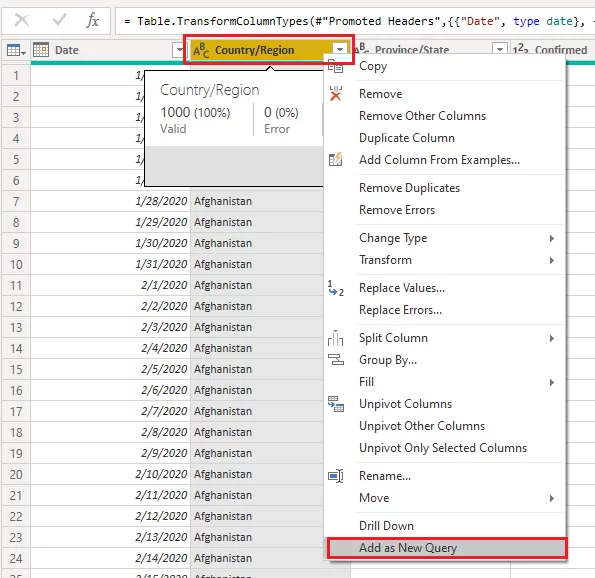Screen dimensions: 595x578
Task: Expand the Change Type submenu arrow
Action: click(x=552, y=238)
